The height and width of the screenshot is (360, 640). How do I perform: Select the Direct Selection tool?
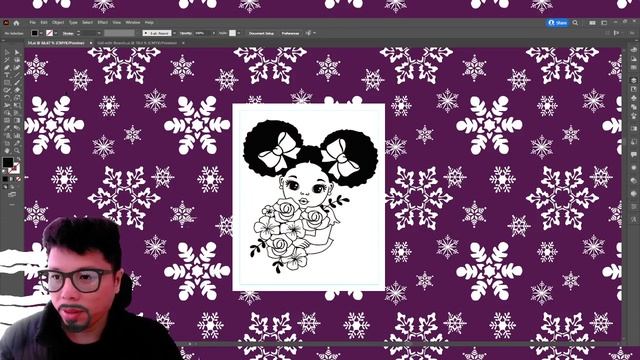(17, 52)
